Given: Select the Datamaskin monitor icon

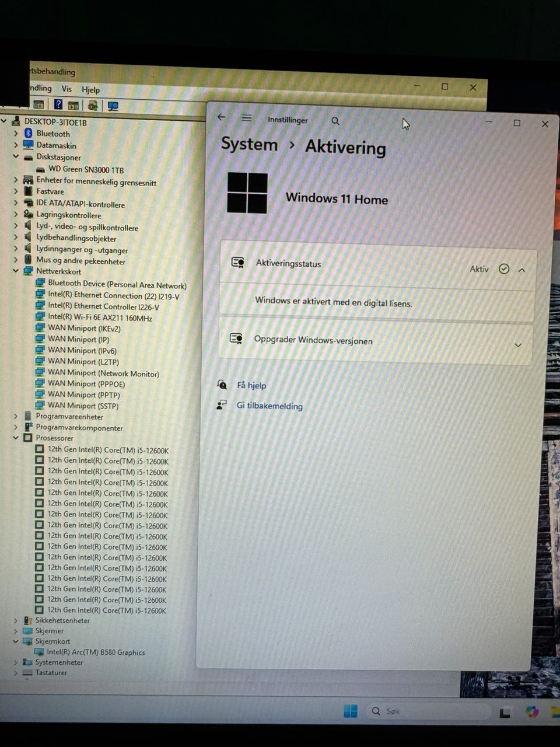Looking at the screenshot, I should [x=28, y=145].
